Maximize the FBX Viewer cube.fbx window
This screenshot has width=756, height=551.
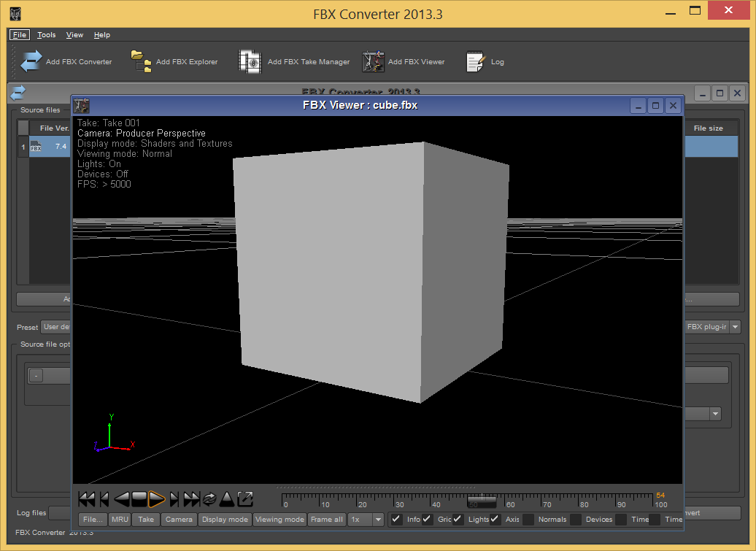pos(655,106)
